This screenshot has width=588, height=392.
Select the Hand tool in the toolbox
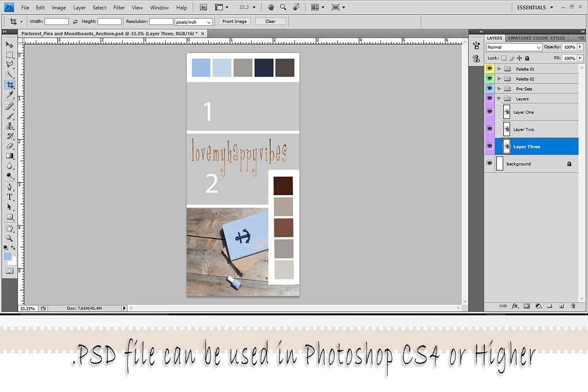point(9,228)
